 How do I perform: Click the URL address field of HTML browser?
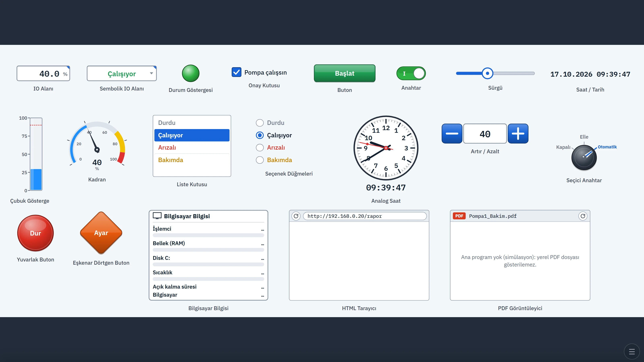pyautogui.click(x=365, y=216)
